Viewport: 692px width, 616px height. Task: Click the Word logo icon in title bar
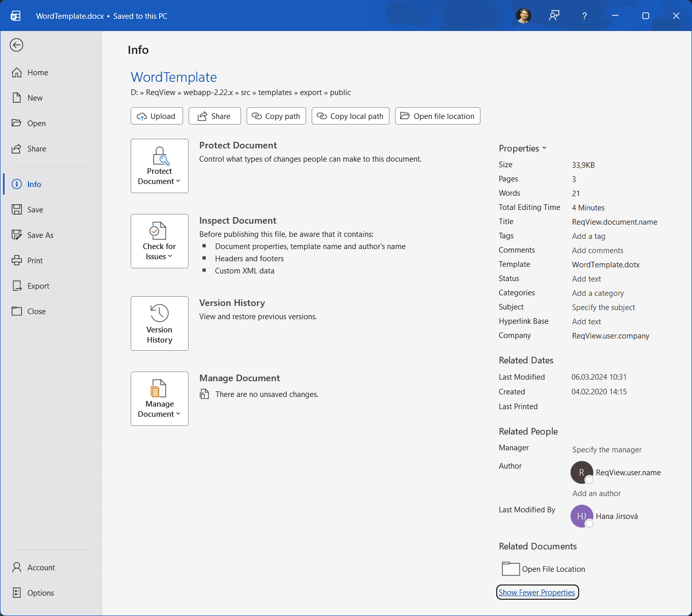click(x=15, y=16)
